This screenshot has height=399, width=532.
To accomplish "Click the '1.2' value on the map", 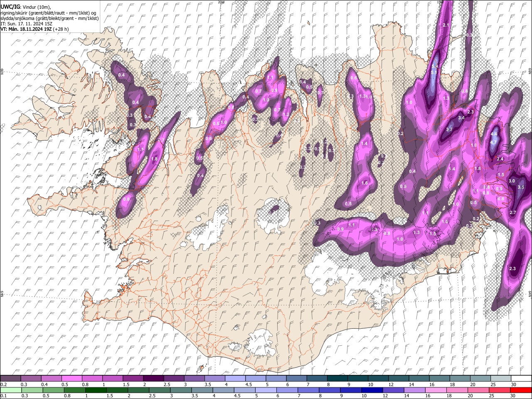I will pos(286,115).
